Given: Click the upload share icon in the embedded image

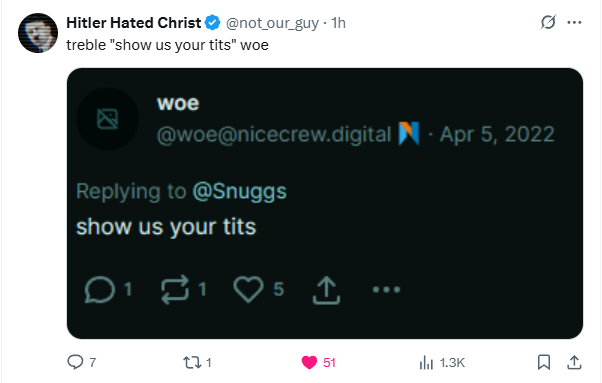Looking at the screenshot, I should coord(326,290).
